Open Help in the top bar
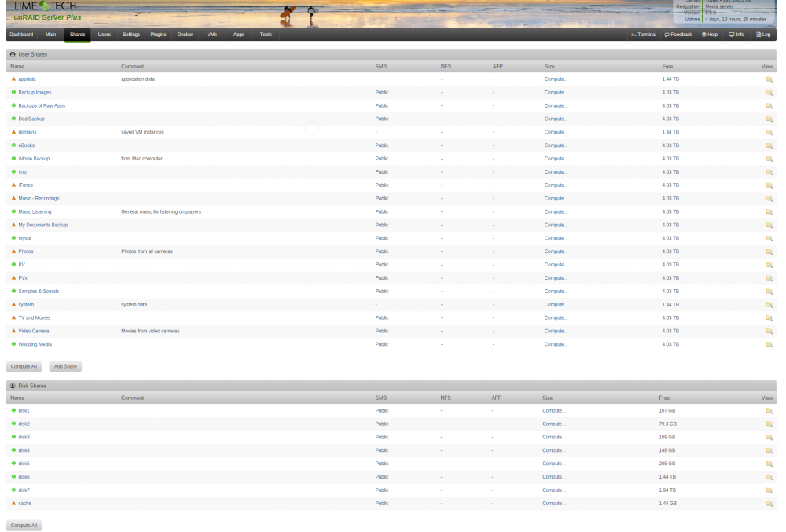The width and height of the screenshot is (786, 532). (710, 35)
